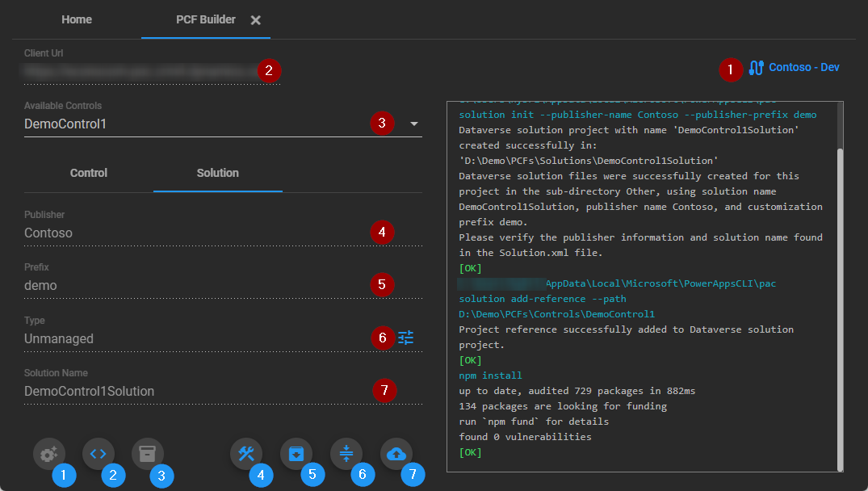Click the Publisher field containing Contoso

coord(194,233)
